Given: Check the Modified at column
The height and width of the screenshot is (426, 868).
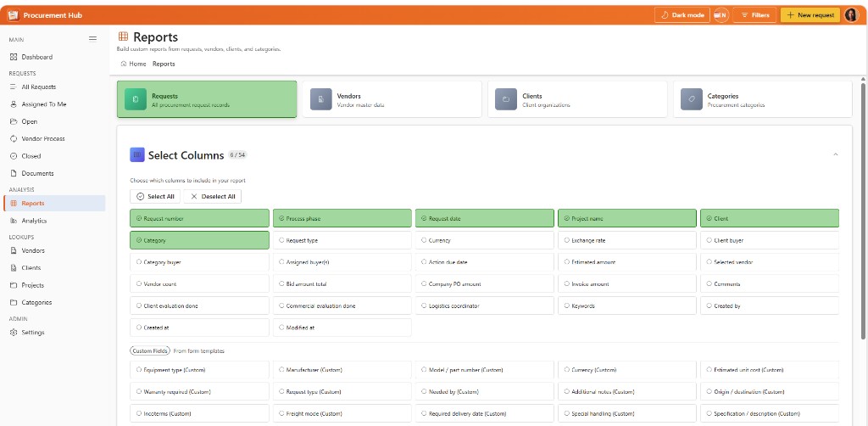Looking at the screenshot, I should coord(342,328).
